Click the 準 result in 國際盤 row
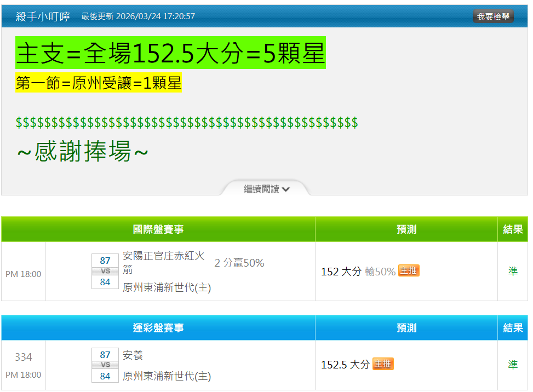Screen dimensions: 533x392 (x=513, y=272)
